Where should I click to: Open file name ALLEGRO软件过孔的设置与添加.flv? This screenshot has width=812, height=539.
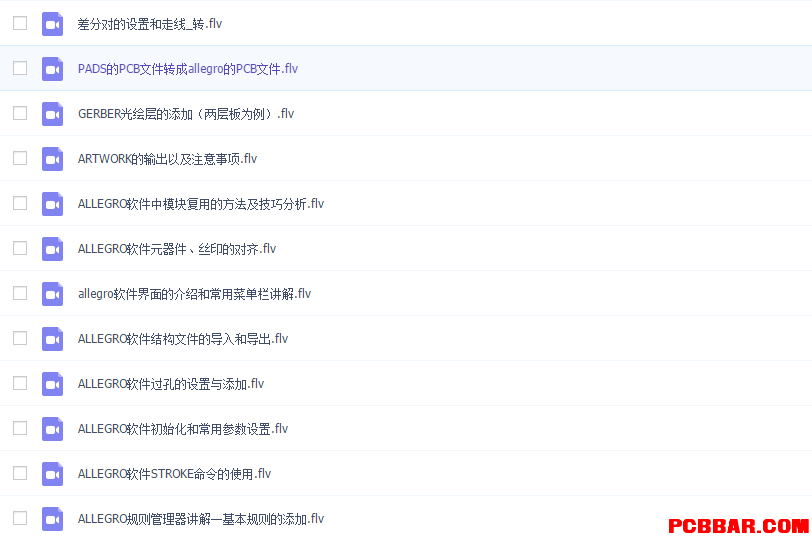coord(171,384)
